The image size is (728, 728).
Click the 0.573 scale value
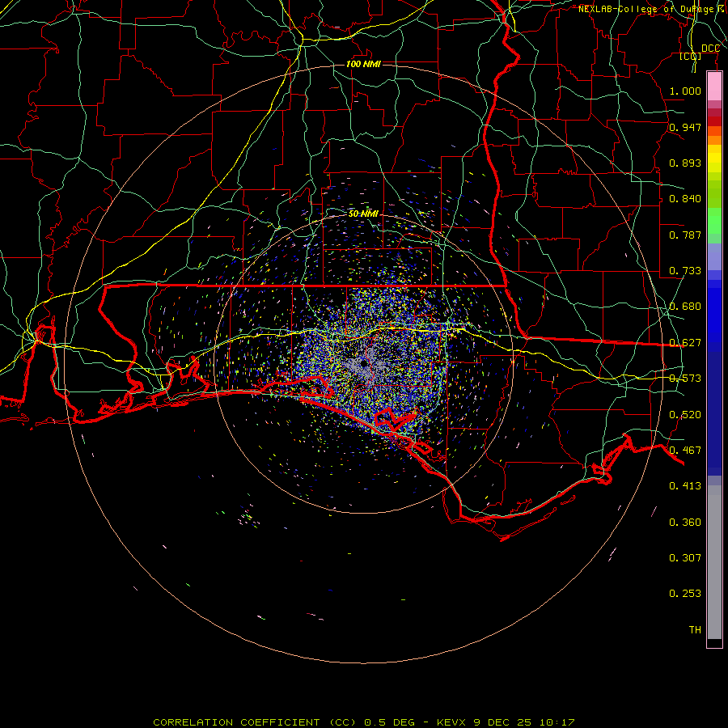(x=685, y=379)
